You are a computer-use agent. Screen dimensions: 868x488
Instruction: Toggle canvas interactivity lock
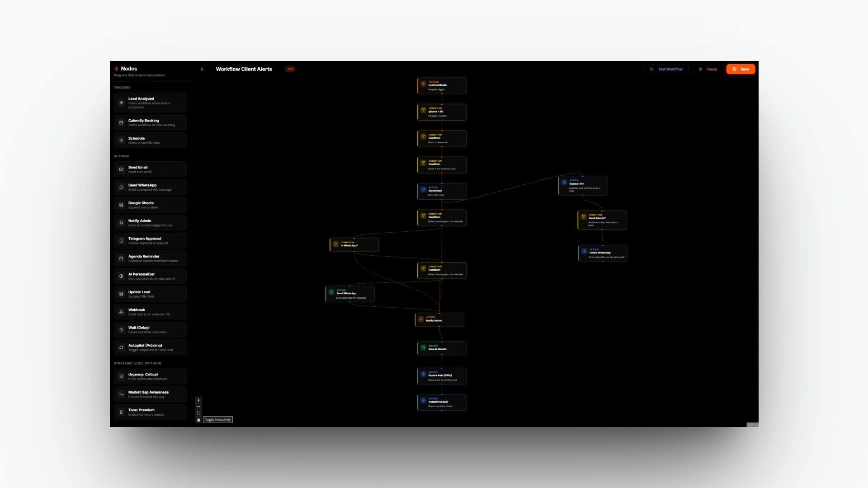[x=198, y=420]
